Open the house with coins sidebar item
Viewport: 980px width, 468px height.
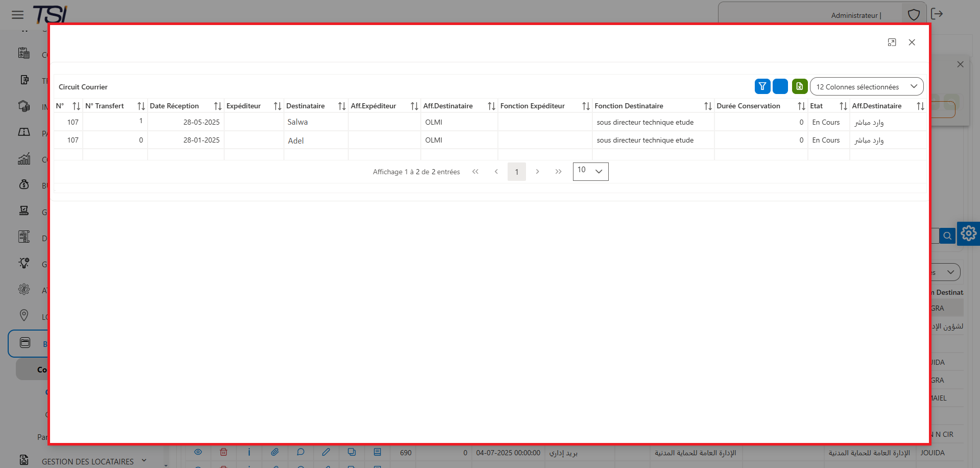click(24, 106)
